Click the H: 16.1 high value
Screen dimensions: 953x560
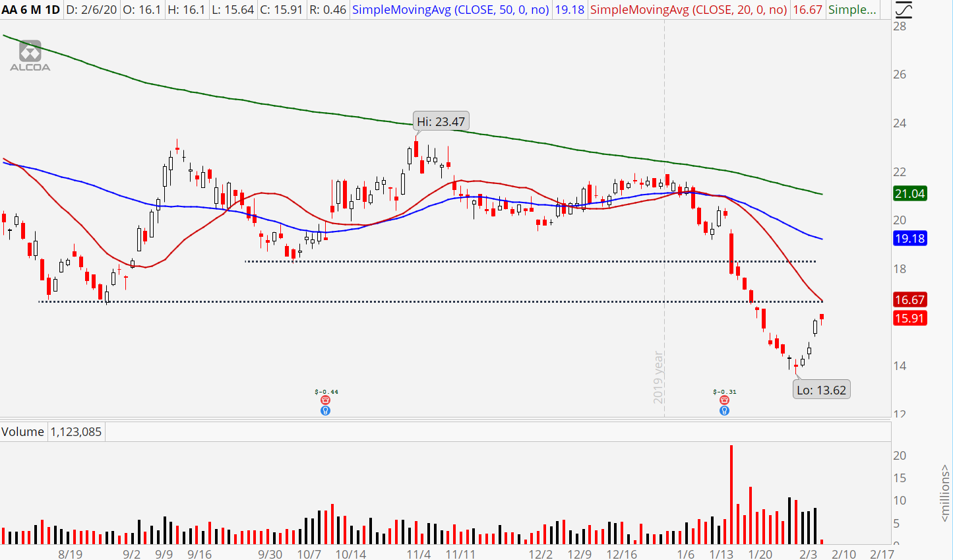point(186,10)
